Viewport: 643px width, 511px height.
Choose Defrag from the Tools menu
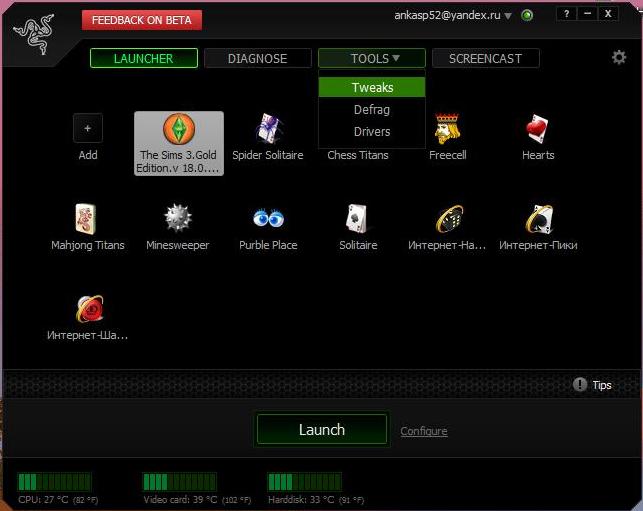click(372, 110)
